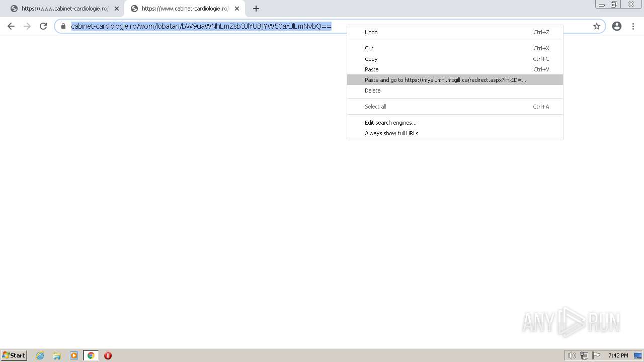The height and width of the screenshot is (362, 644).
Task: Reload the current page
Action: (x=43, y=26)
